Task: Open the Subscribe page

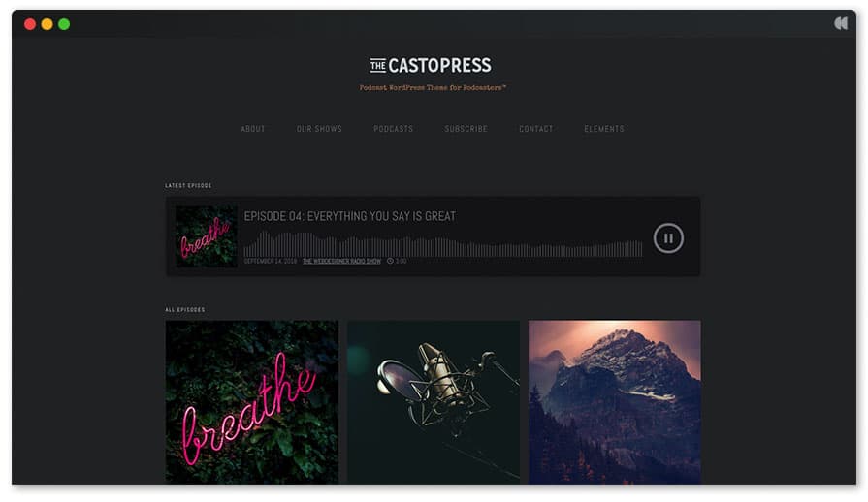Action: tap(466, 129)
